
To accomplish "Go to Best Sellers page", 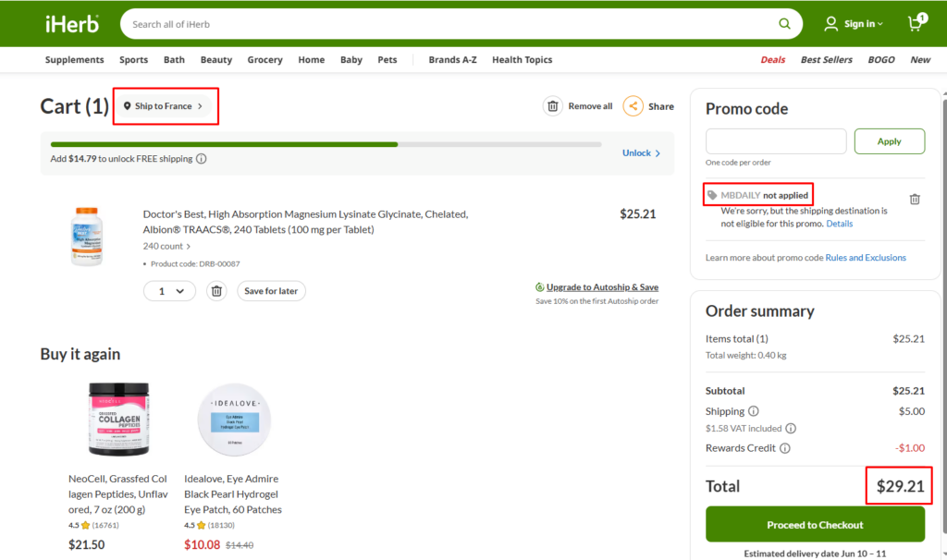I will (826, 60).
